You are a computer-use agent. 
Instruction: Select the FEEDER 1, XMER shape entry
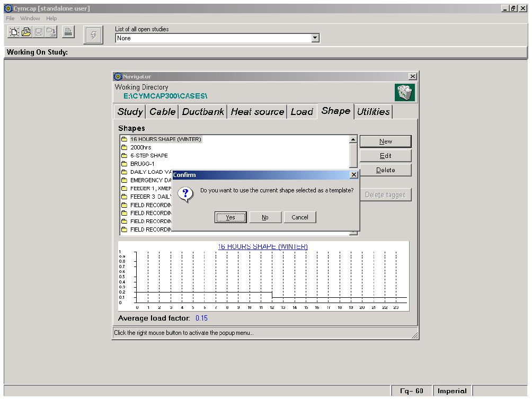pos(151,188)
